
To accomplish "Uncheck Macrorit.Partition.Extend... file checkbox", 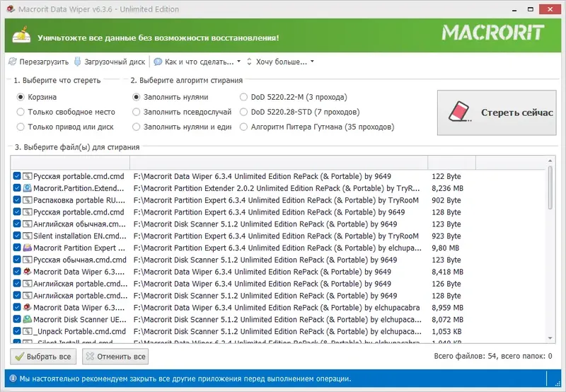I will pos(16,188).
